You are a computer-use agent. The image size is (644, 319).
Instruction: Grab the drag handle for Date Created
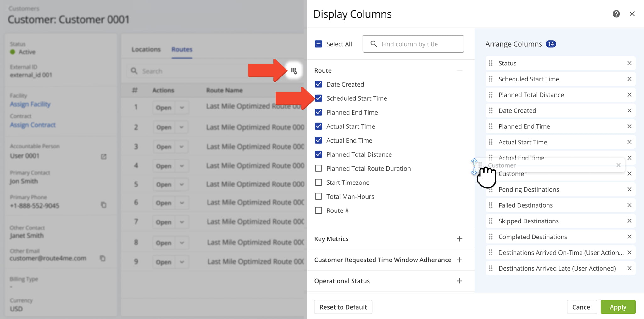point(491,110)
